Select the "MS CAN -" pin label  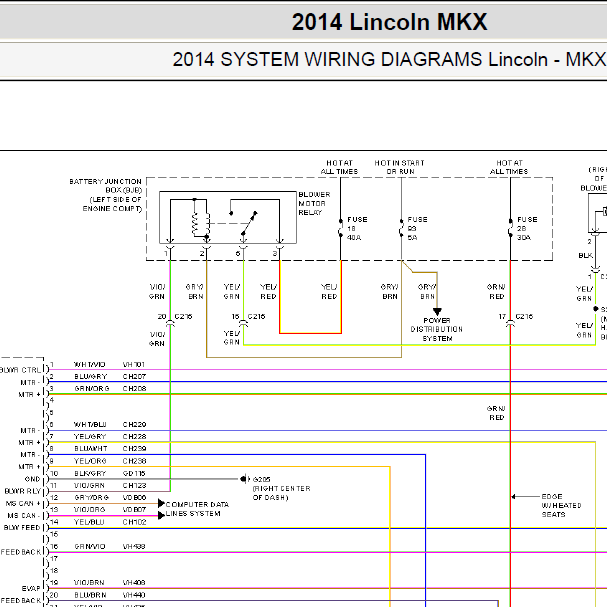click(24, 516)
